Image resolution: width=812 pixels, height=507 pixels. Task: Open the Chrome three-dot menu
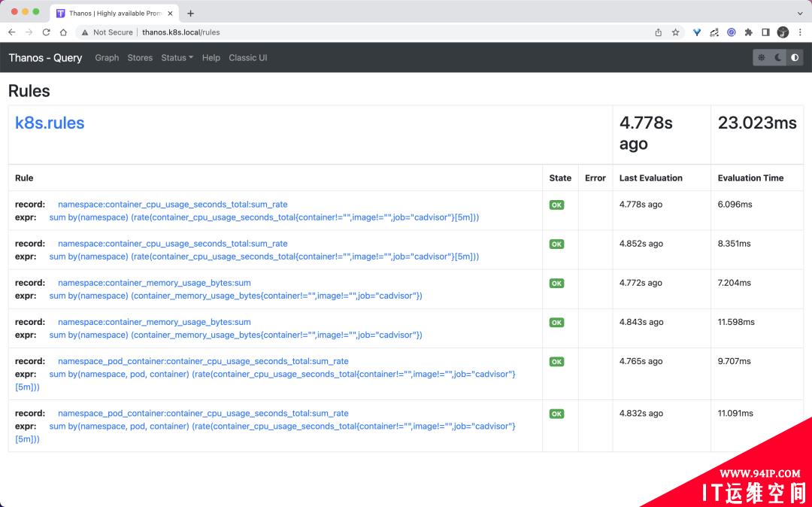pos(800,32)
